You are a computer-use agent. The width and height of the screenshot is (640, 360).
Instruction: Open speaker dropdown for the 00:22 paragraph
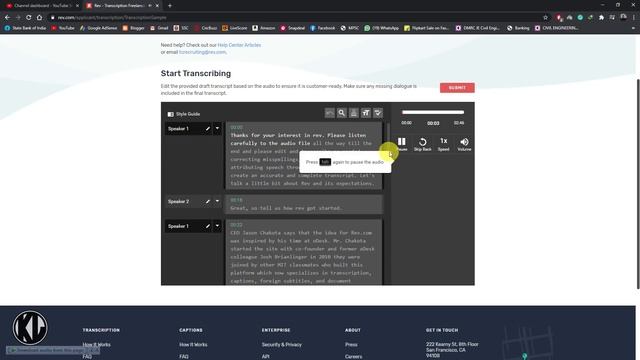(217, 226)
